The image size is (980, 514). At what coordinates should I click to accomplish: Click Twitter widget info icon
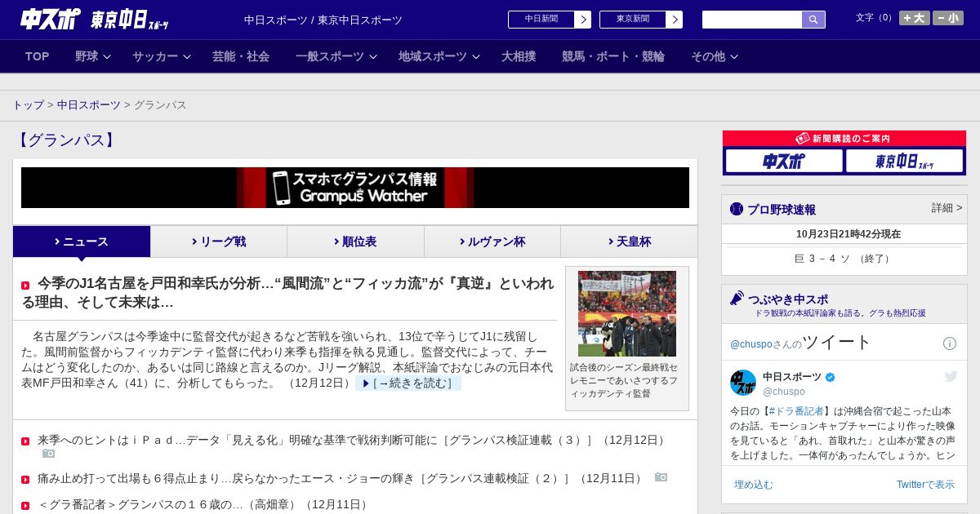coord(950,343)
